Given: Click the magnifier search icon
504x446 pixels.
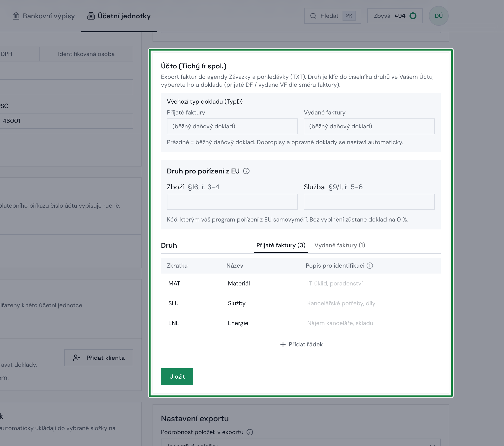Looking at the screenshot, I should 313,16.
